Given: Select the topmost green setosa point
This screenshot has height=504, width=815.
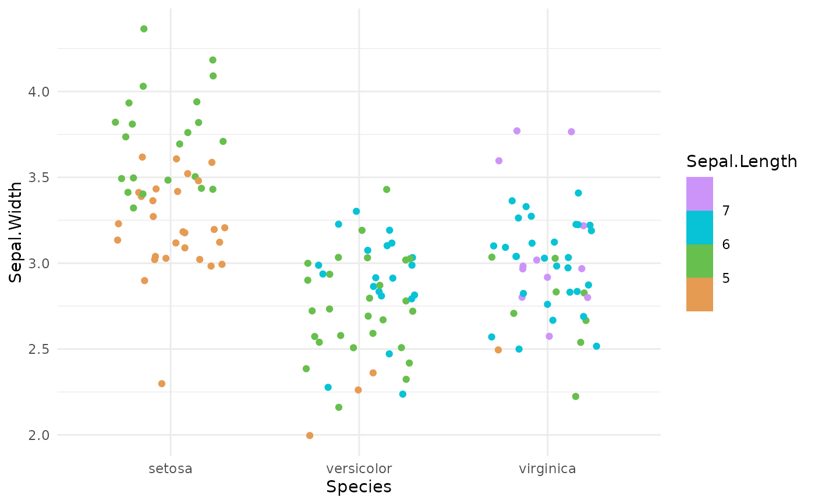Looking at the screenshot, I should (x=144, y=29).
